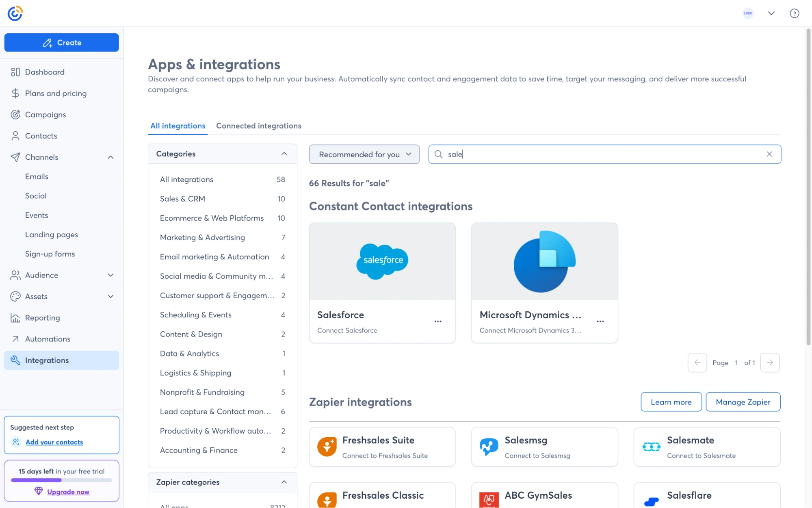
Task: Select the Automations arrow icon
Action: pos(15,339)
